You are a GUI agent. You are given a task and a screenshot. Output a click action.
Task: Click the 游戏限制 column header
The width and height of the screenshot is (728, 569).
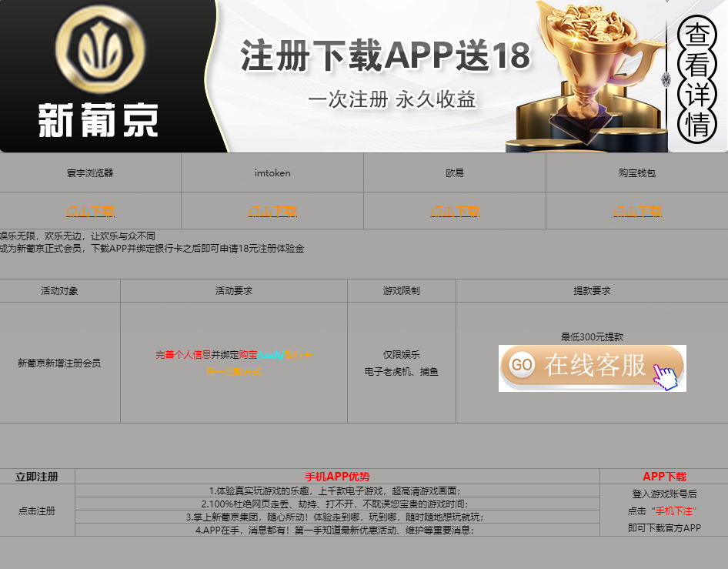point(402,291)
